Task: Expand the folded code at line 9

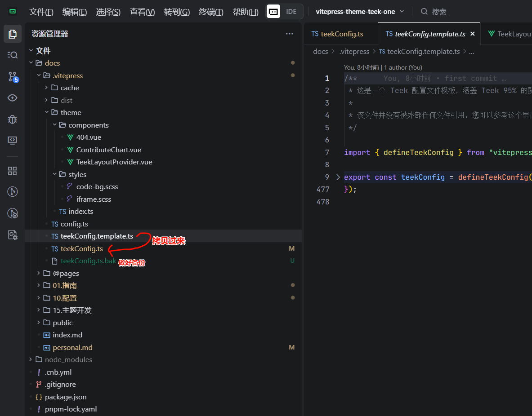Action: pos(338,177)
